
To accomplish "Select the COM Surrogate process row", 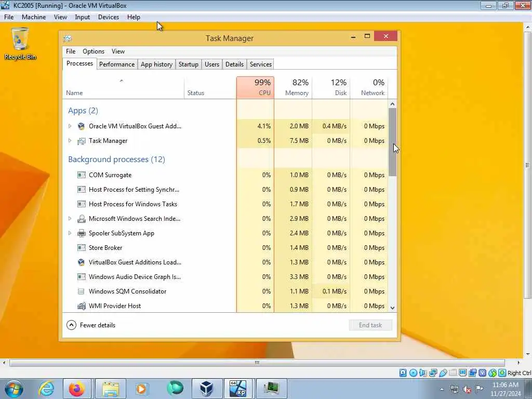I will pos(225,175).
